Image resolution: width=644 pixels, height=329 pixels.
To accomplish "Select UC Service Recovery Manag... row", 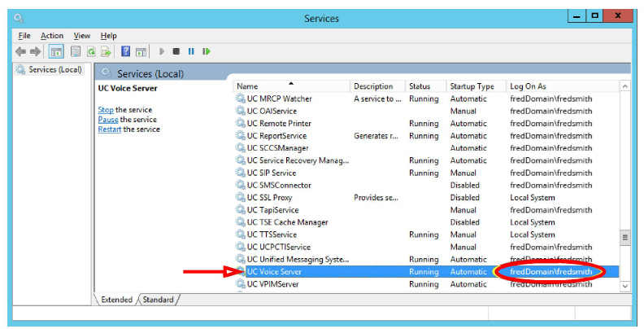I will (x=426, y=160).
